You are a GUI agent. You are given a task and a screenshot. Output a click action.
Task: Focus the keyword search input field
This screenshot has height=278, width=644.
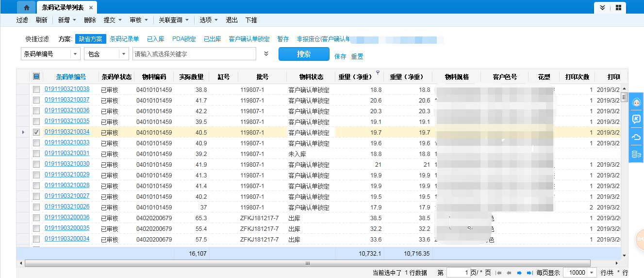[194, 54]
